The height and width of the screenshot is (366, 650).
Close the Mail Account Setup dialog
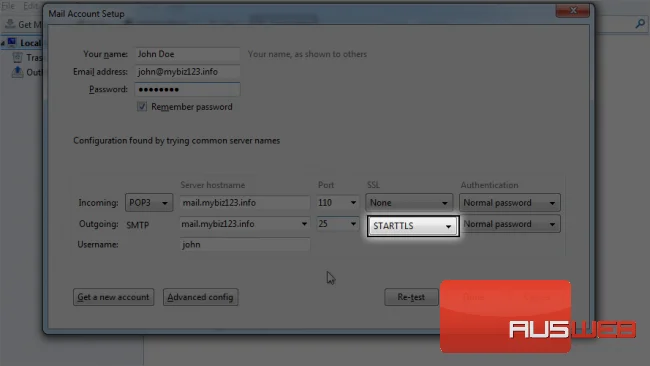pyautogui.click(x=572, y=10)
